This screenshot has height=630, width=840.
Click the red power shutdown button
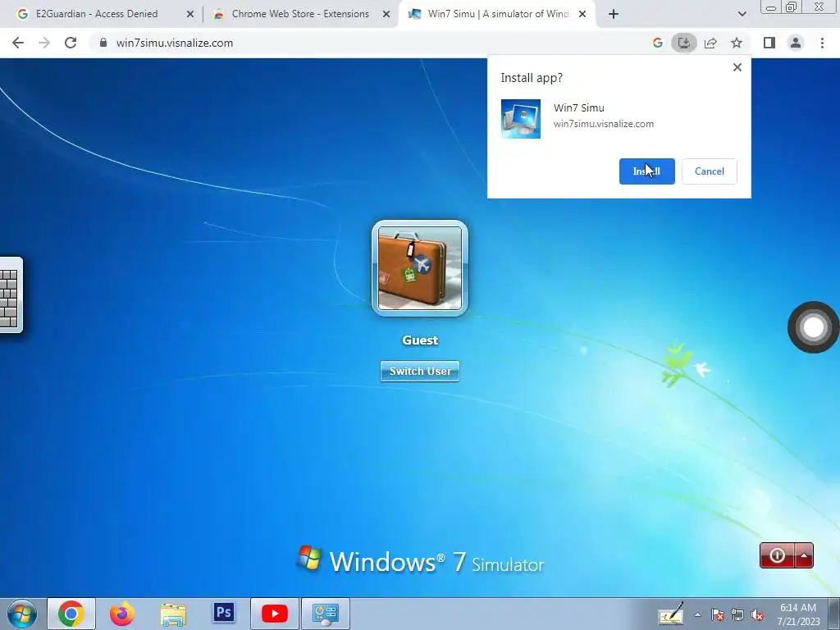point(778,555)
